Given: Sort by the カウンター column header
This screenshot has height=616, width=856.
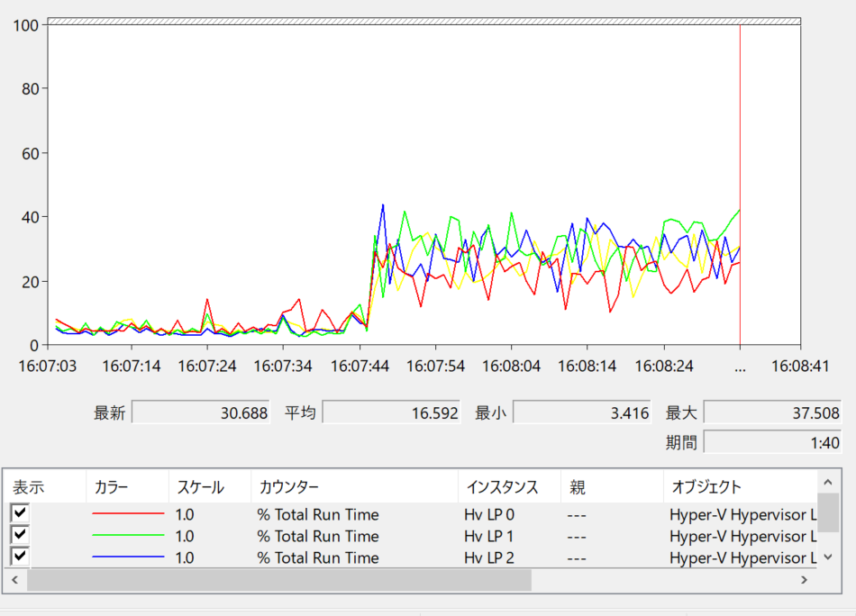Looking at the screenshot, I should click(354, 486).
